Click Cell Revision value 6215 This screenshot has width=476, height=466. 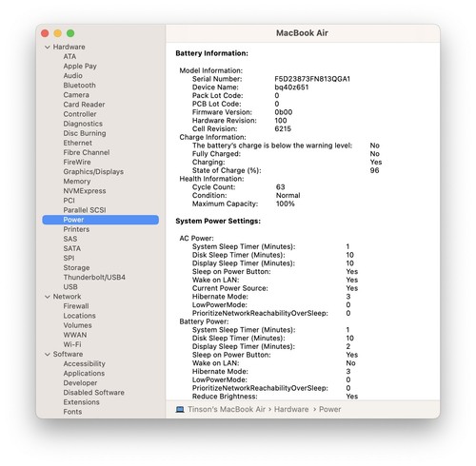tap(283, 128)
